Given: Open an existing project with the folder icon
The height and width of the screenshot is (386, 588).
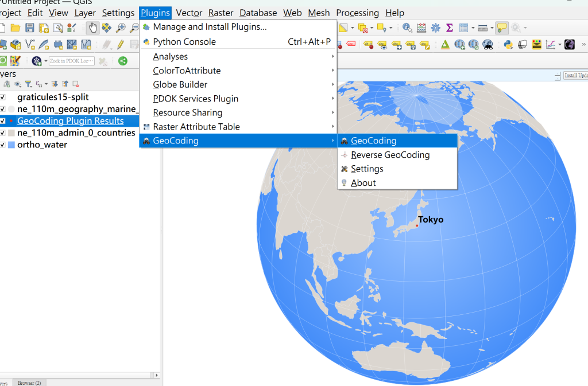Looking at the screenshot, I should tap(16, 28).
